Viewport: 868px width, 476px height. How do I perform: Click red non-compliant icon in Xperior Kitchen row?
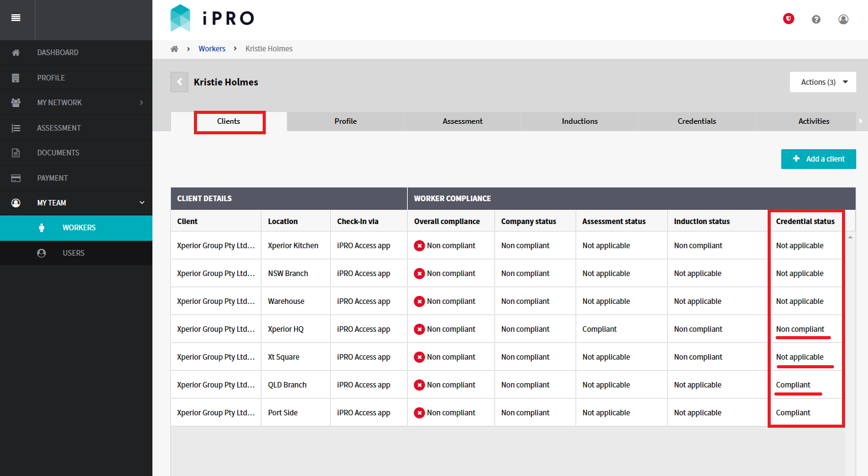419,246
